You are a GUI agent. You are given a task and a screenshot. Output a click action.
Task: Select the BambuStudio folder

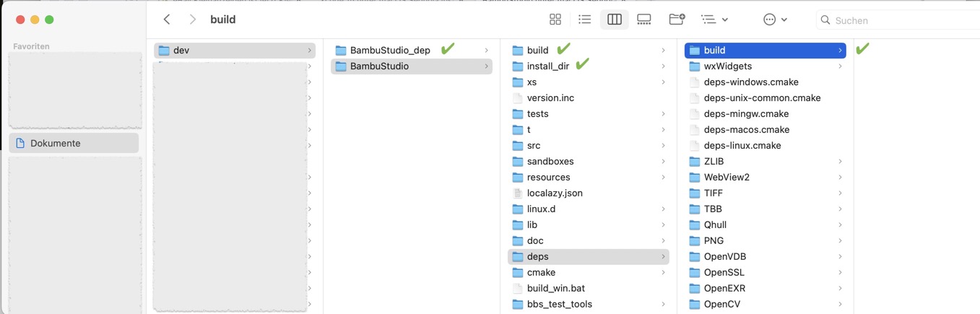412,66
